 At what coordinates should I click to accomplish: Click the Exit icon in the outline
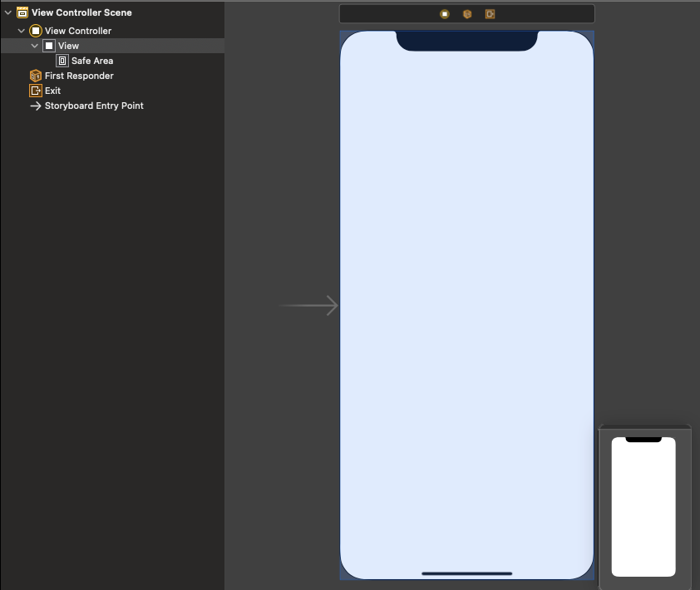36,91
